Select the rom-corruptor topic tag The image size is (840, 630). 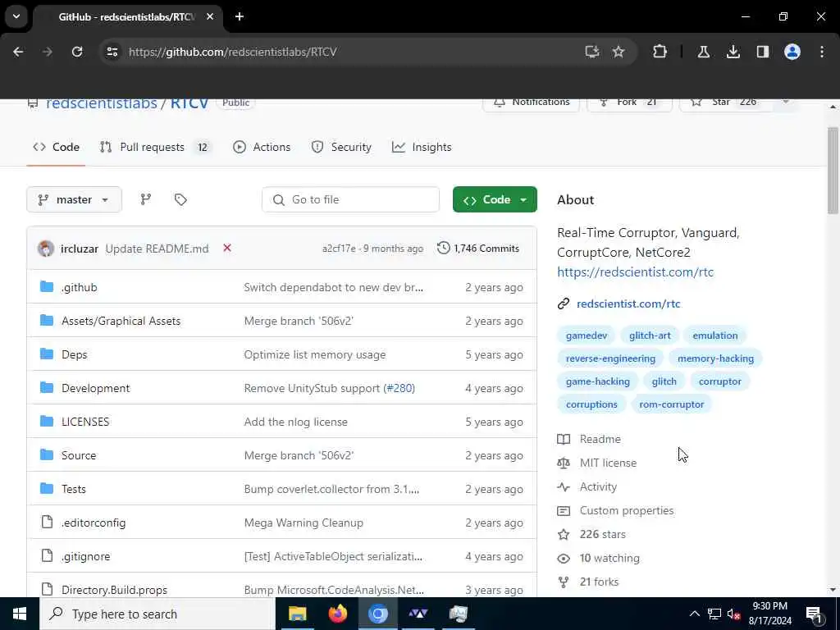click(672, 404)
